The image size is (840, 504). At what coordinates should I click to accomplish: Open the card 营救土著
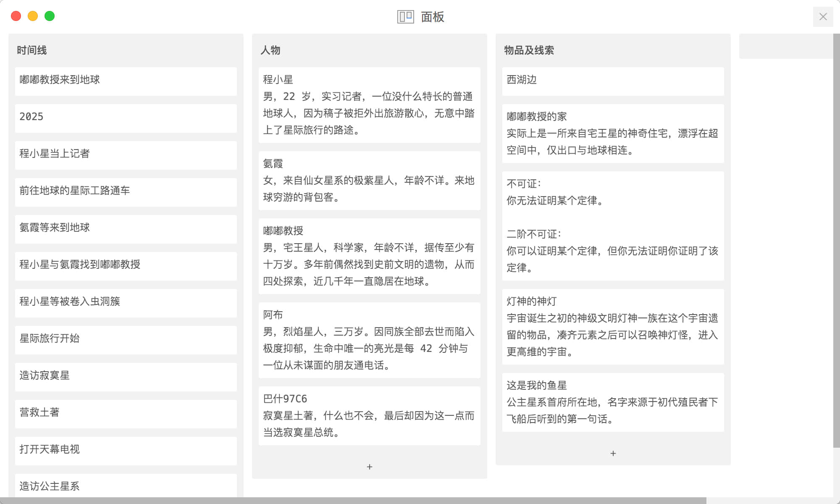(126, 414)
